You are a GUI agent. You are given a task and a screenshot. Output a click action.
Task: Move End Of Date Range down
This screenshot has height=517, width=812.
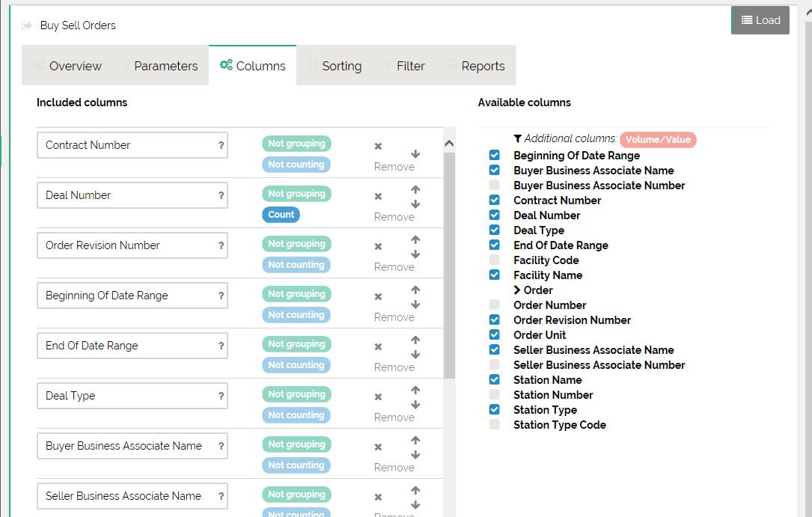coord(415,355)
